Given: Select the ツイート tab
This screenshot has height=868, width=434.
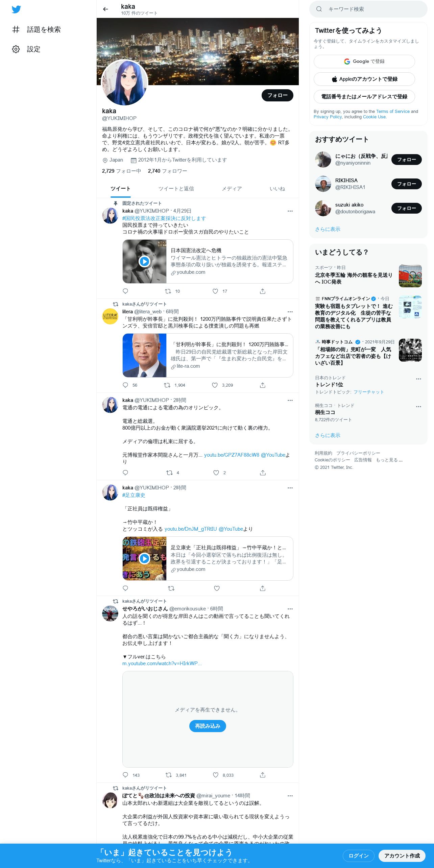Looking at the screenshot, I should coord(120,189).
